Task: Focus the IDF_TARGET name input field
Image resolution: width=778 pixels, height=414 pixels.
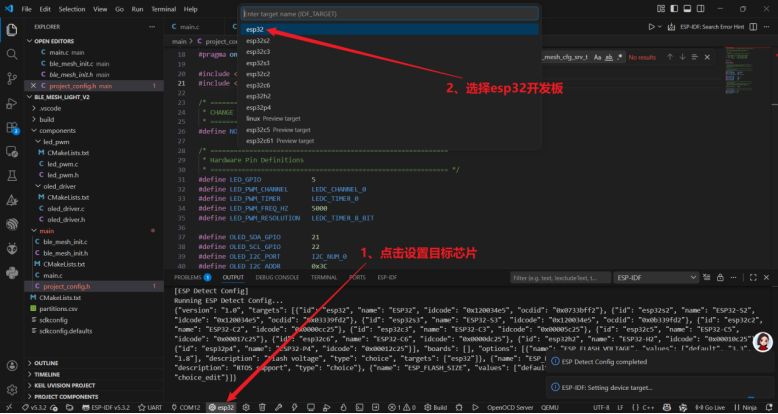Action: click(x=389, y=14)
